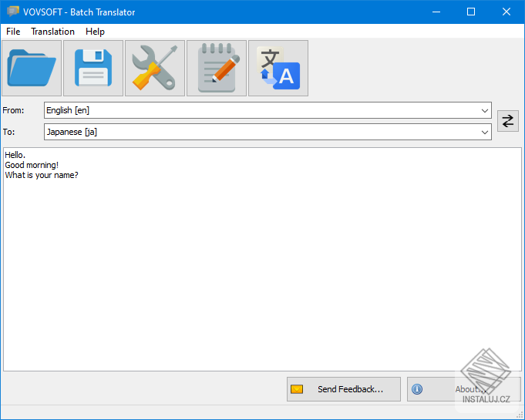Screen dimensions: 525x420
Task: Click the "From:" label
Action: [x=13, y=110]
